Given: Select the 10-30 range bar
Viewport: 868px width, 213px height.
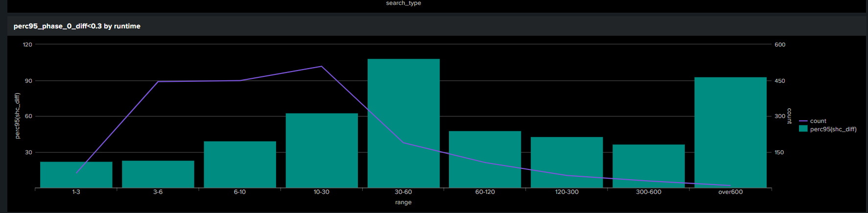Looking at the screenshot, I should coord(322,151).
